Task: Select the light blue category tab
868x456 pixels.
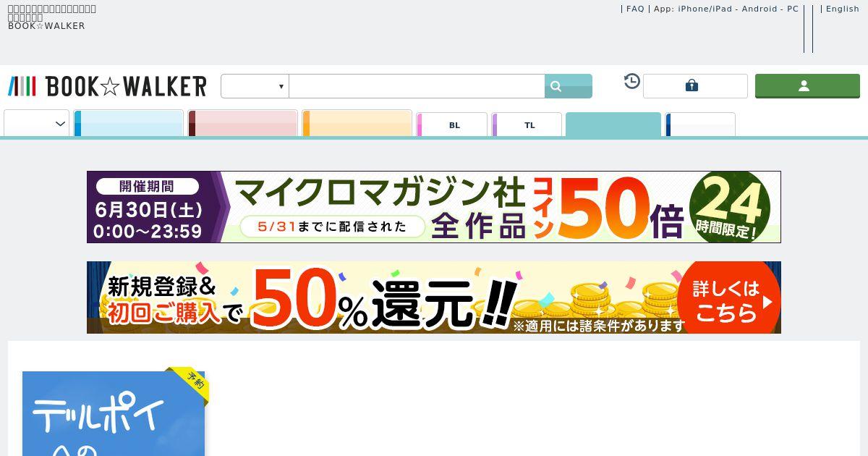Action: tap(129, 123)
